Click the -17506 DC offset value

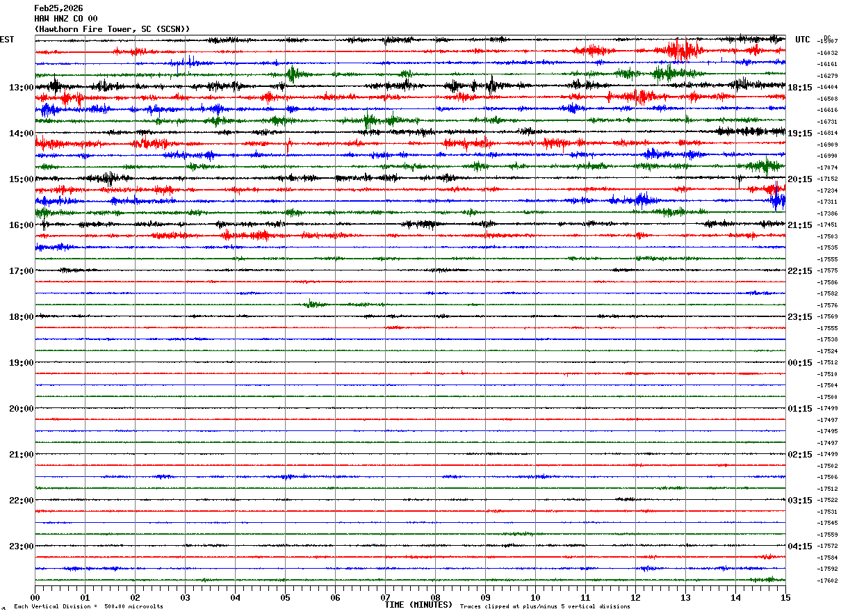click(x=828, y=477)
